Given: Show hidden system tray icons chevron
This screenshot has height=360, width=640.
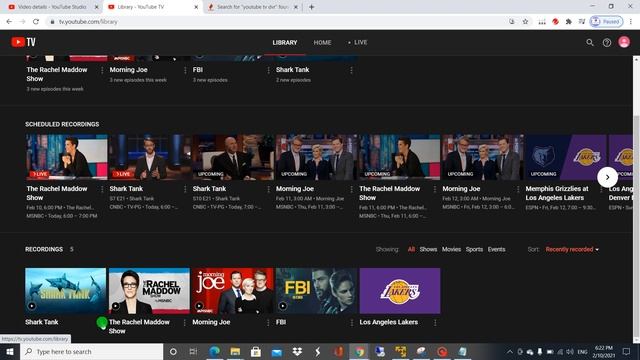Looking at the screenshot, I should click(510, 351).
